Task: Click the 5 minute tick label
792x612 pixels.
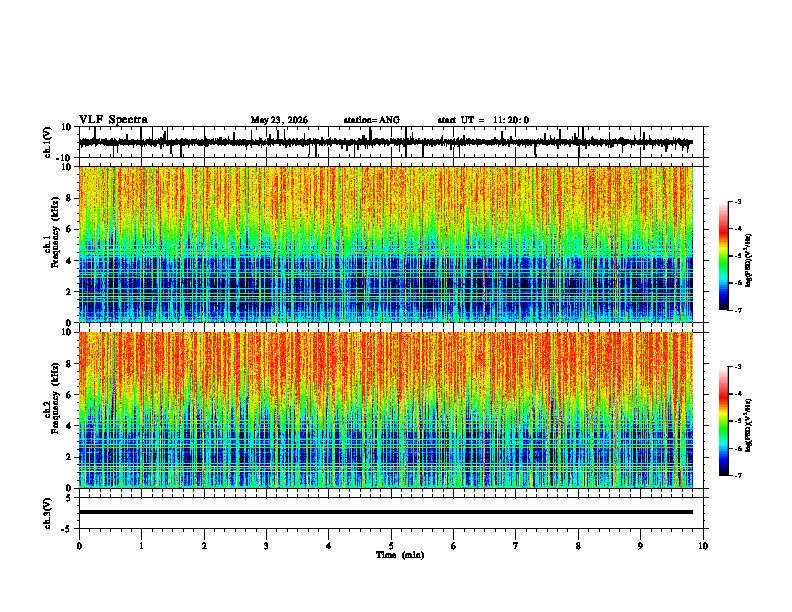Action: coord(391,546)
